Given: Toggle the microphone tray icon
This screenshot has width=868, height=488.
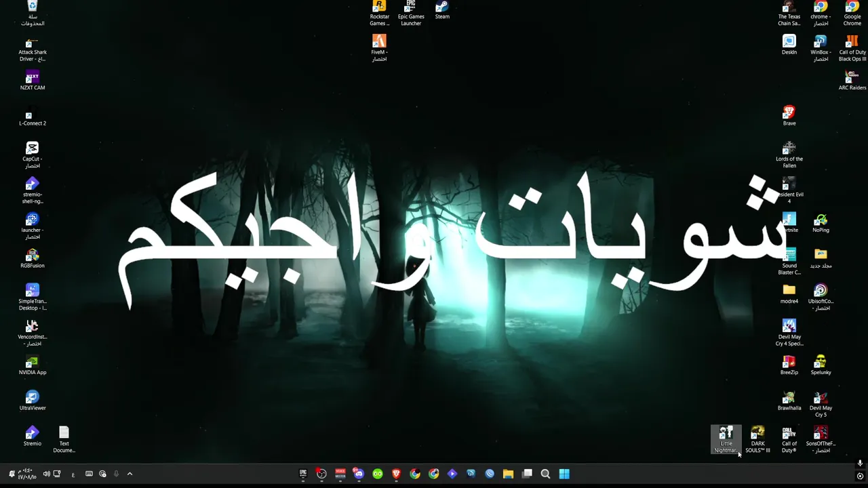Looking at the screenshot, I should [116, 474].
